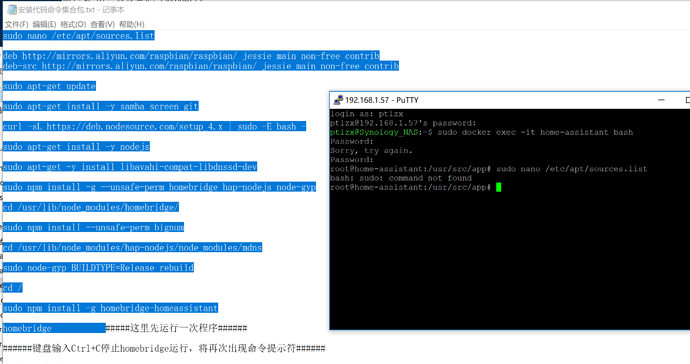Click 'Sorry, try again.' in PuTTY
This screenshot has height=364, width=690.
pos(371,151)
